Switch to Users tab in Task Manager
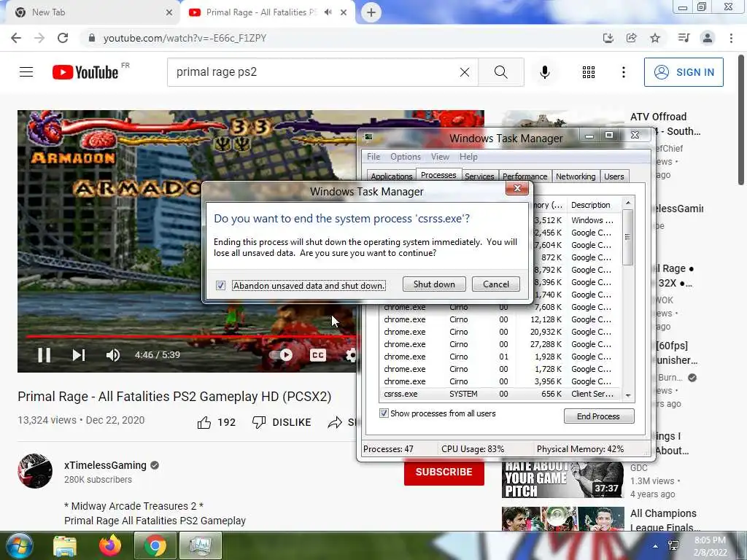747x560 pixels. point(614,176)
